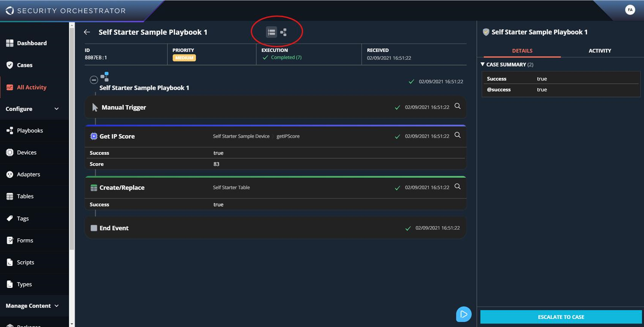This screenshot has width=644, height=327.
Task: Inspect Get IP Score step details magnifier
Action: [x=458, y=135]
